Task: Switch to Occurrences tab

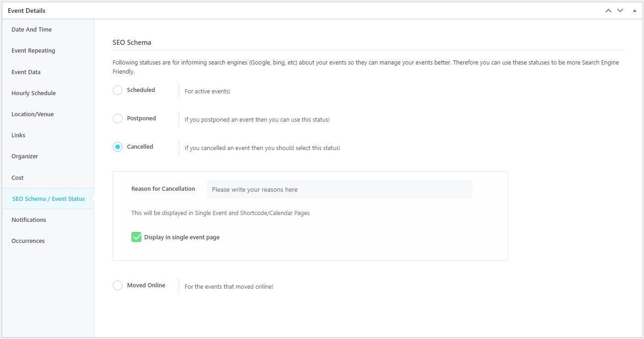Action: click(x=48, y=241)
